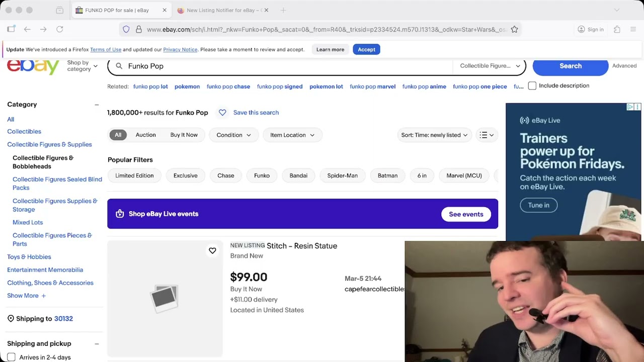
Task: Open the Item Location dropdown
Action: coord(292,135)
